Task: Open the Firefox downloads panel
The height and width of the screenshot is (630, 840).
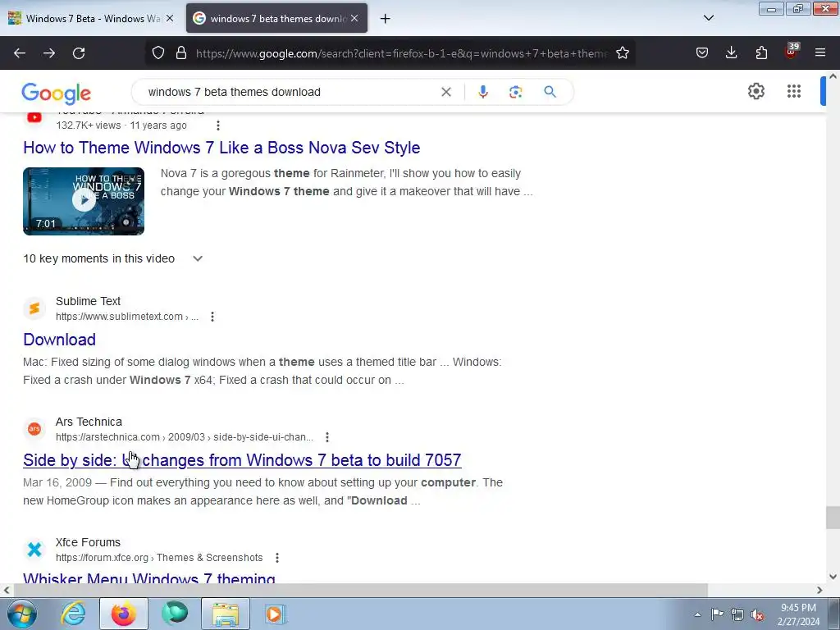Action: (x=731, y=52)
